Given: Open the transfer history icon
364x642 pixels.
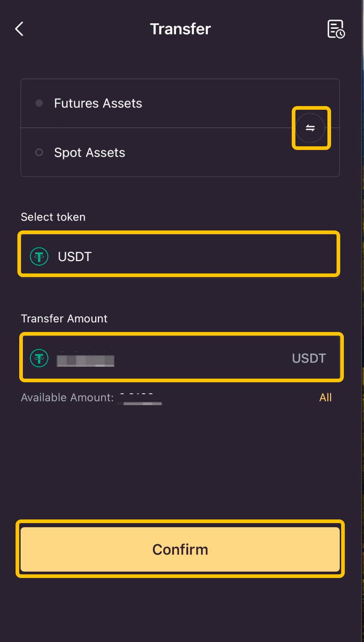Looking at the screenshot, I should [336, 29].
